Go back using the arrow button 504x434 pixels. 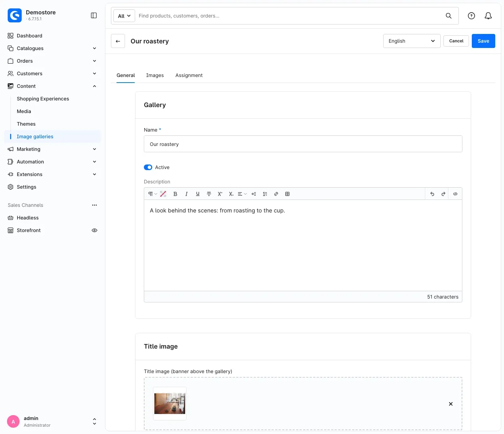tap(118, 41)
